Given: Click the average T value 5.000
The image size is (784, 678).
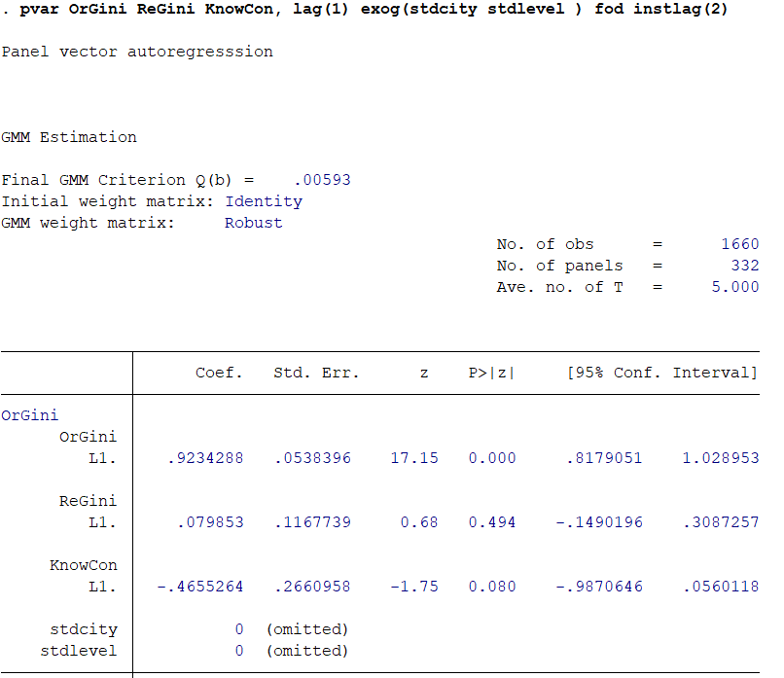Looking at the screenshot, I should [734, 287].
